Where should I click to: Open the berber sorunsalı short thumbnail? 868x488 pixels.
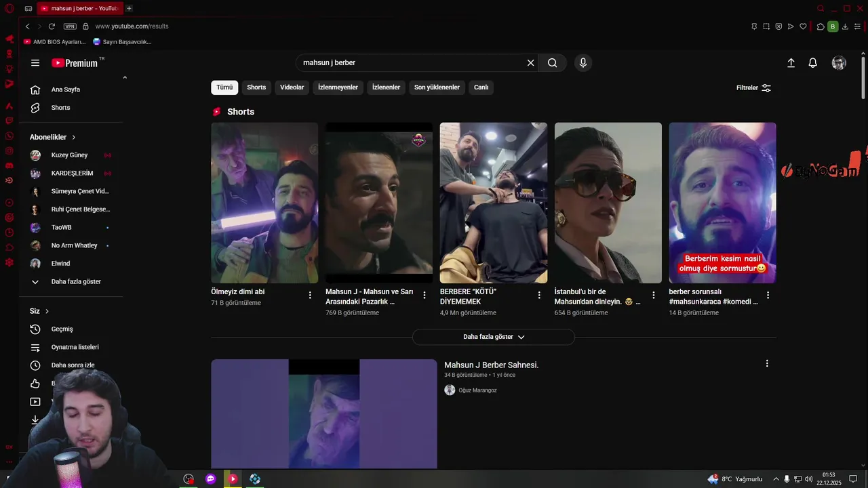tap(722, 203)
